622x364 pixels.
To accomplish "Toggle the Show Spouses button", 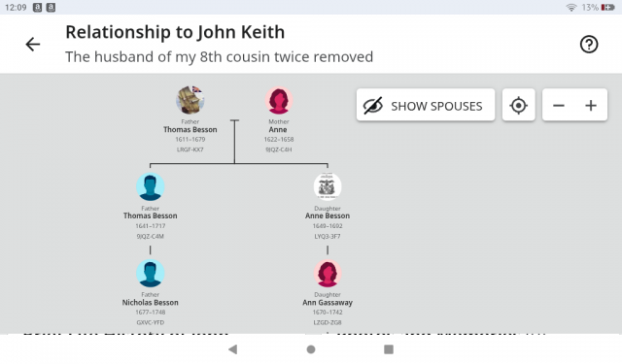I will point(426,105).
